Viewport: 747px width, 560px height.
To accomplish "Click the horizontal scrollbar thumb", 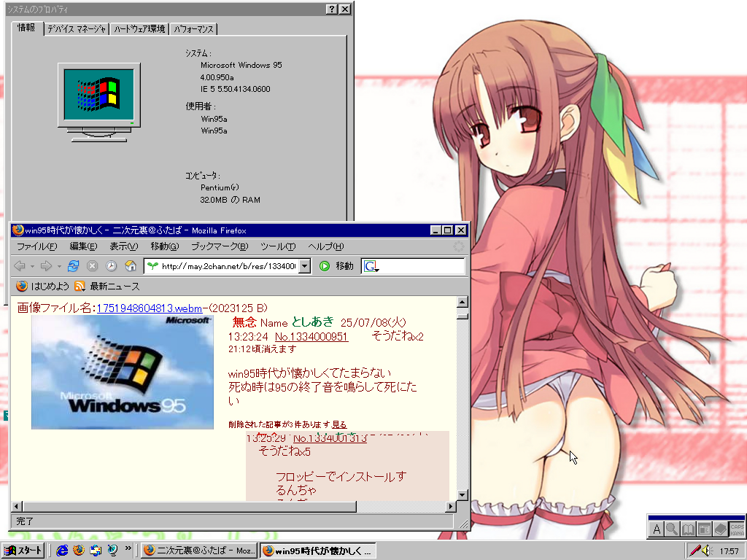I will pos(190,506).
